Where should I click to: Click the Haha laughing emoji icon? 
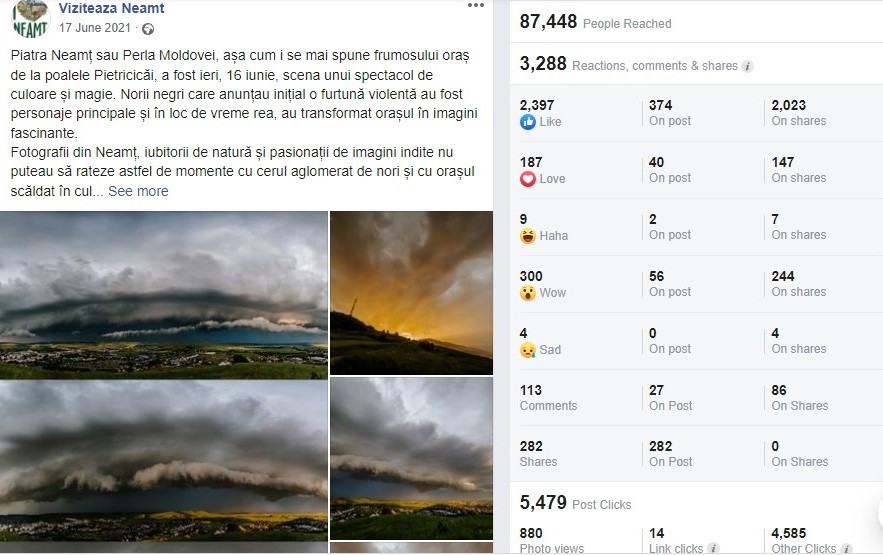coord(528,236)
